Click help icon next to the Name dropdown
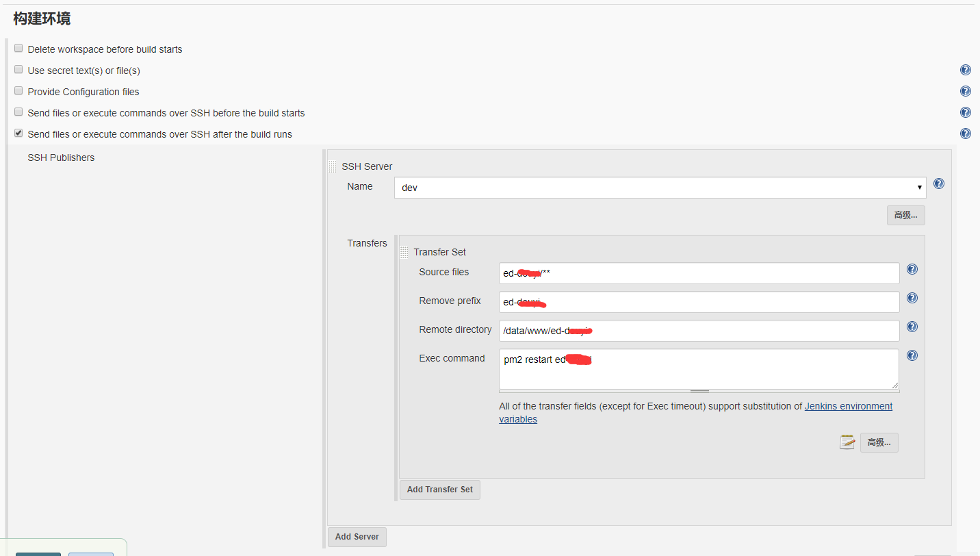The image size is (980, 556). (x=938, y=183)
